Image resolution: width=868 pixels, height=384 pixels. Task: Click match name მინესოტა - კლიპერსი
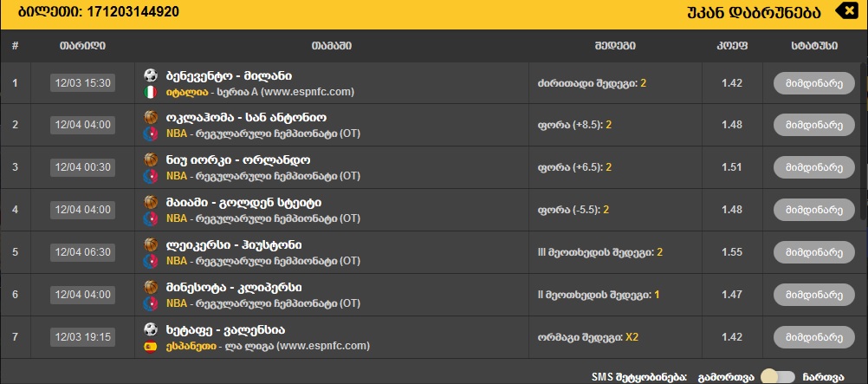(x=234, y=288)
